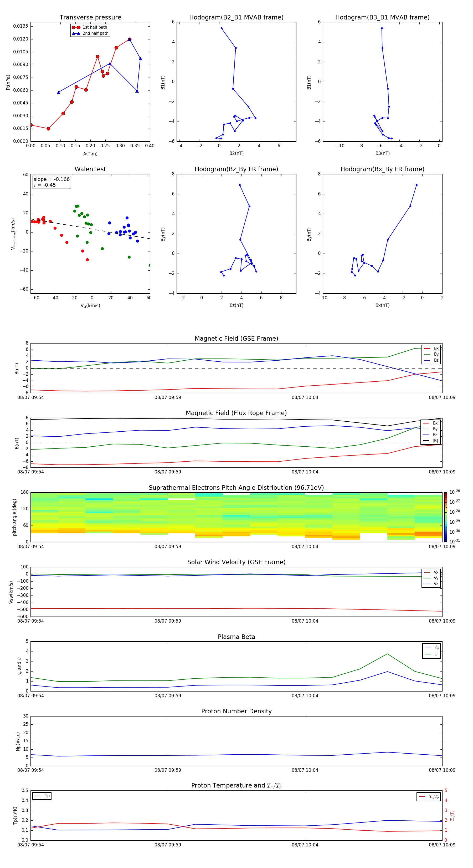
Task: Click the 'Hodogram(Bz_By FR frame)' title
Action: pos(236,169)
